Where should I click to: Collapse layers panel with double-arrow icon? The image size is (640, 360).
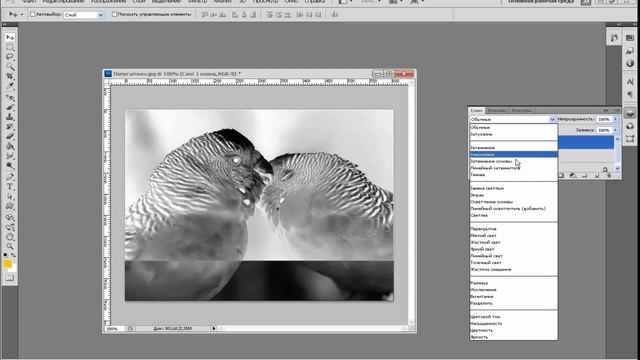pos(606,111)
